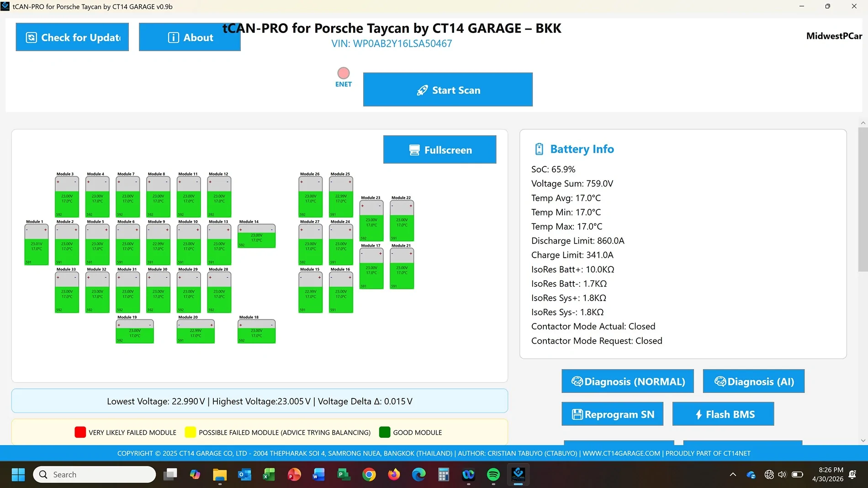Open Outlook from the taskbar

point(244,475)
